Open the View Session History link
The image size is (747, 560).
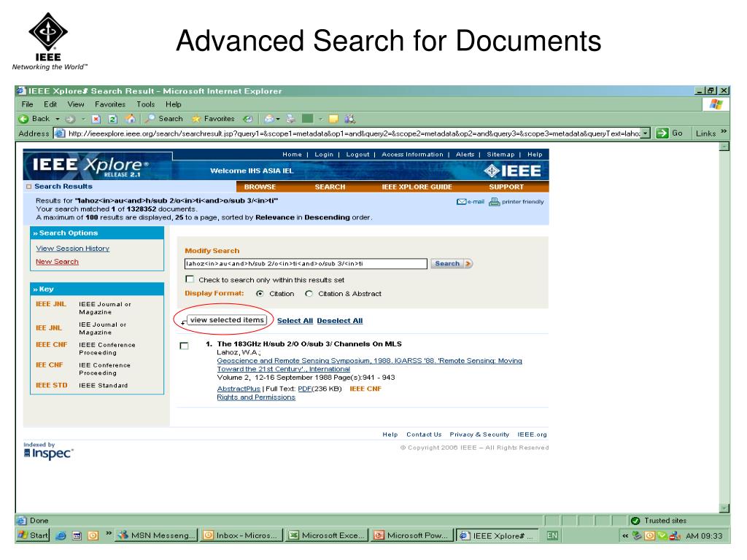tap(72, 249)
